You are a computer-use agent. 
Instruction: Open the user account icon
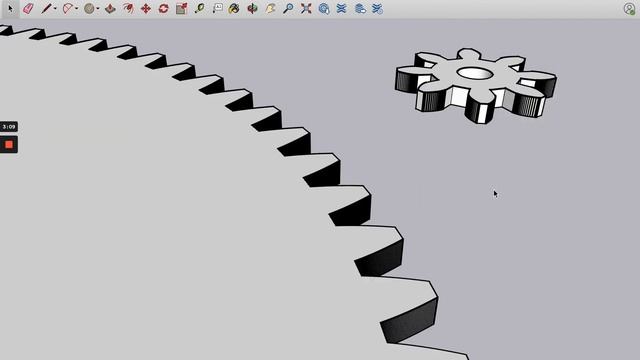pyautogui.click(x=630, y=9)
